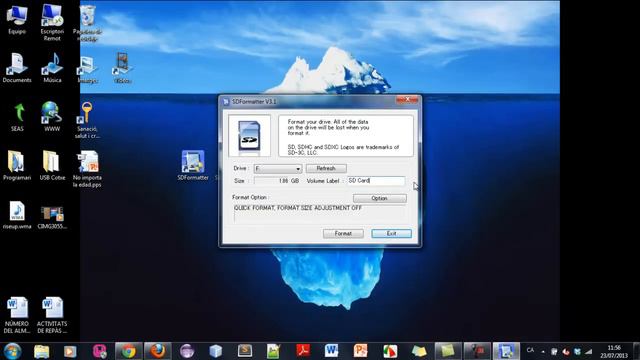Image resolution: width=640 pixels, height=360 pixels.
Task: Click the network signal tray icon
Action: tap(588, 351)
